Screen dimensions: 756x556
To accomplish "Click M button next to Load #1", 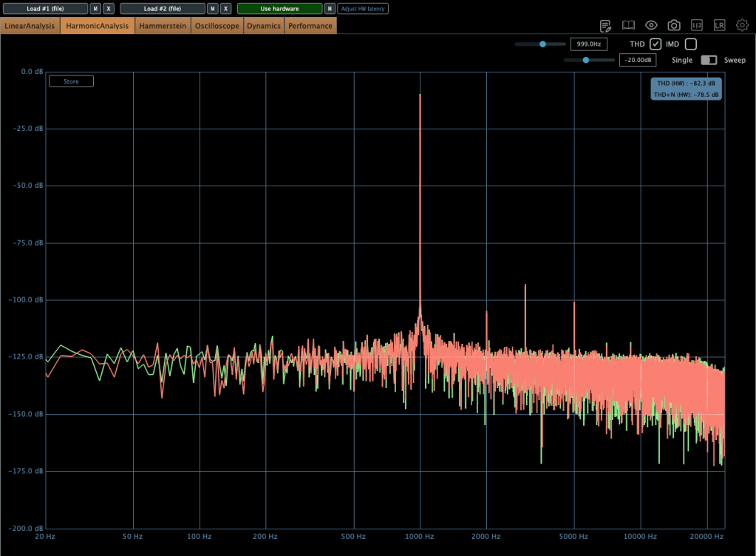I will 95,9.
